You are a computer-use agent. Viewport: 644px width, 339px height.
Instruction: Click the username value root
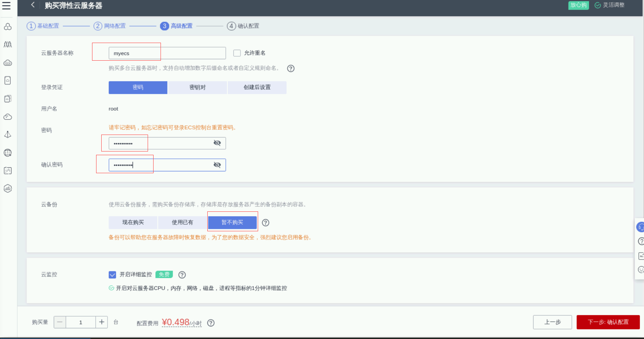pos(113,109)
